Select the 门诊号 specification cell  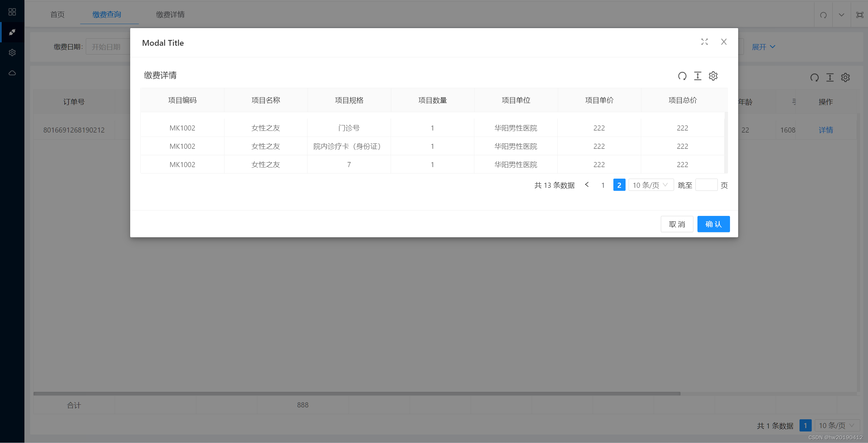click(x=349, y=128)
